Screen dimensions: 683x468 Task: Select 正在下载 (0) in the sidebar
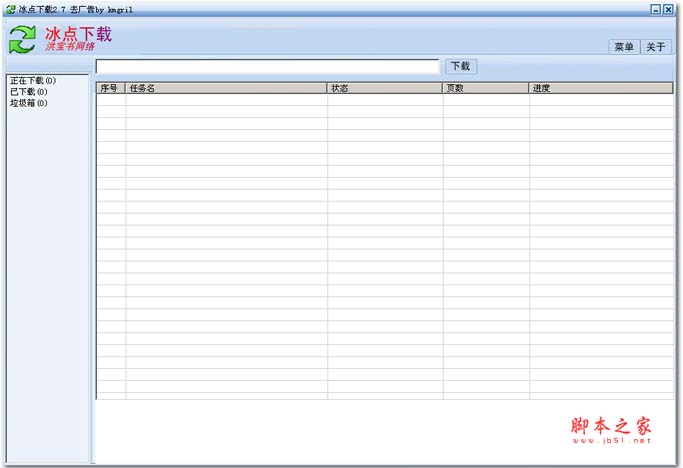coord(33,81)
